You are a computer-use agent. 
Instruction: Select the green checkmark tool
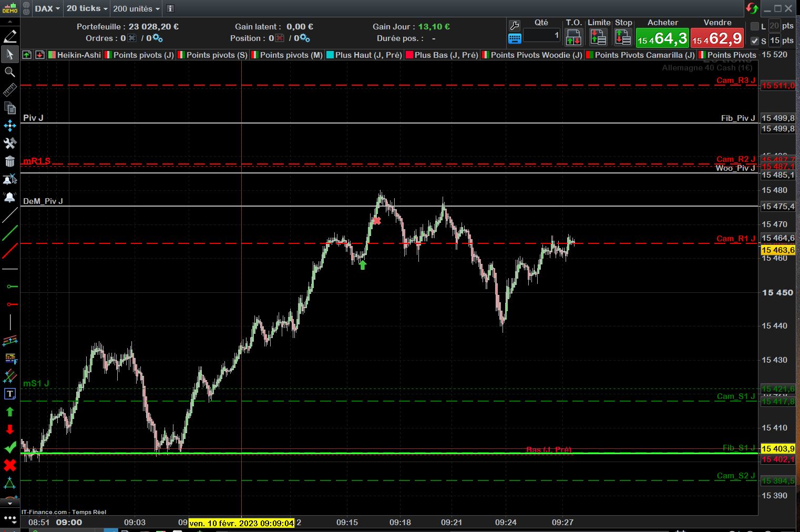9,447
